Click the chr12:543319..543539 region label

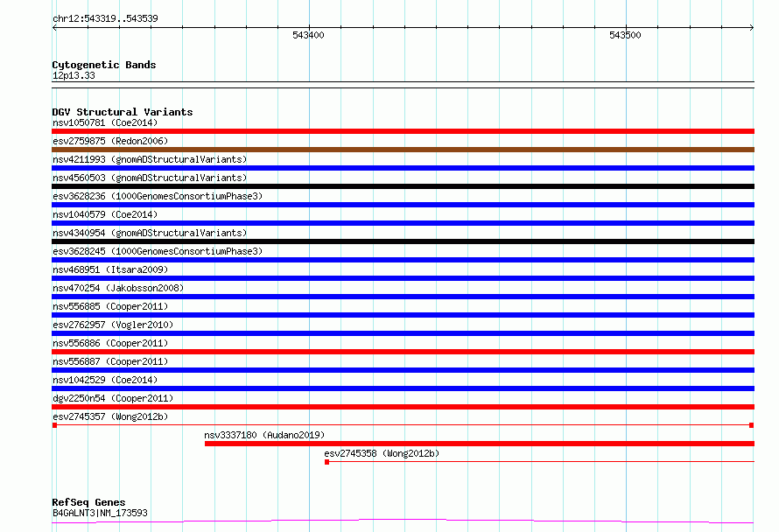pyautogui.click(x=105, y=19)
